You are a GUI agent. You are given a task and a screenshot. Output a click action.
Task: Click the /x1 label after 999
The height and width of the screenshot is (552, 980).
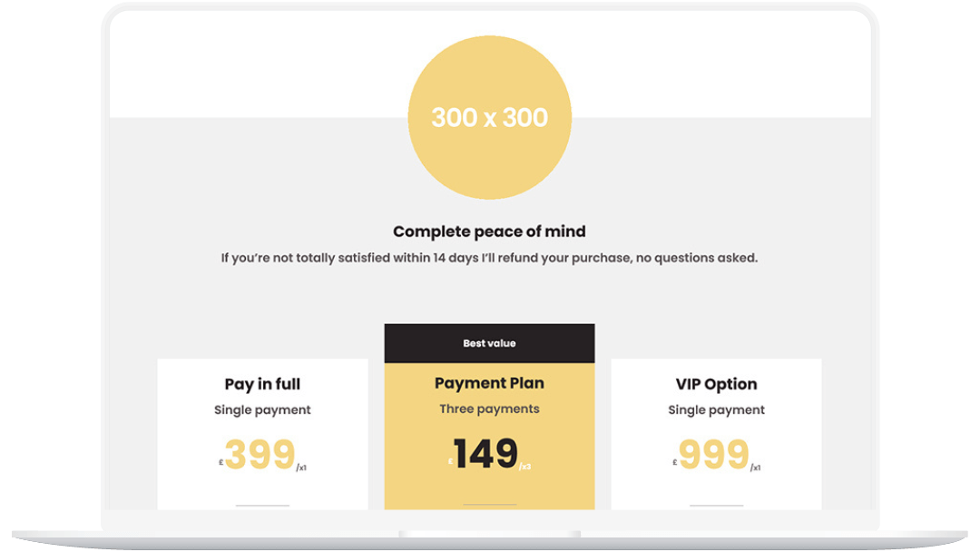click(756, 468)
